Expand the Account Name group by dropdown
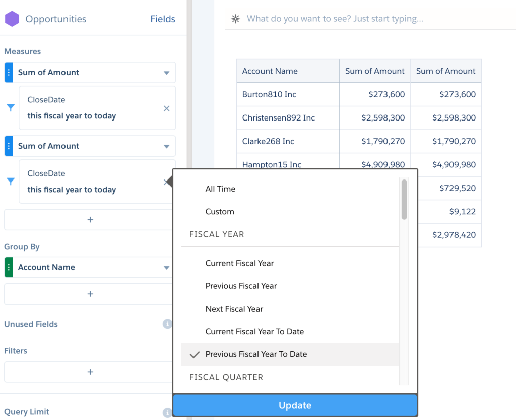The height and width of the screenshot is (420, 516). 166,268
